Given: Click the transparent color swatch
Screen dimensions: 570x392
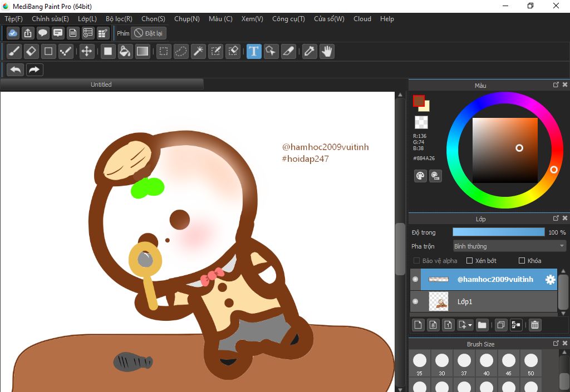Looking at the screenshot, I should 421,122.
